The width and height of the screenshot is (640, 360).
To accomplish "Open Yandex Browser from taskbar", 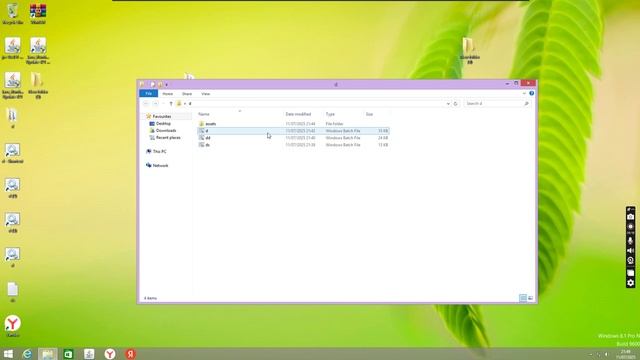I will click(x=109, y=354).
